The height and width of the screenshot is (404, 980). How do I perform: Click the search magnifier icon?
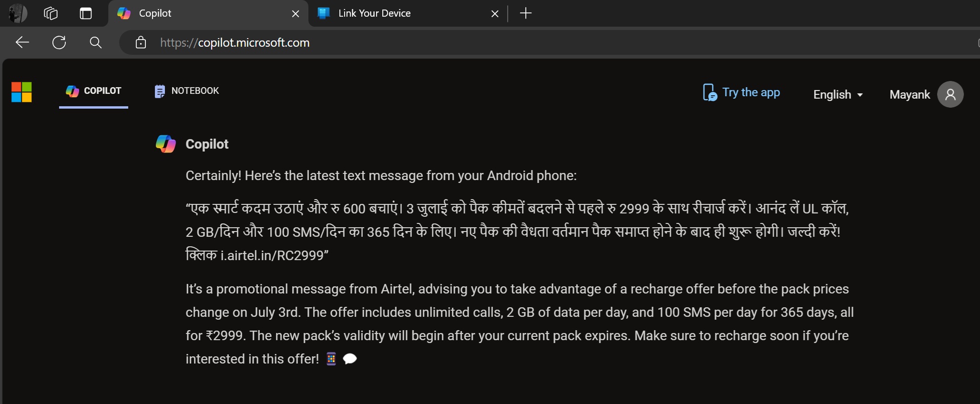click(96, 42)
